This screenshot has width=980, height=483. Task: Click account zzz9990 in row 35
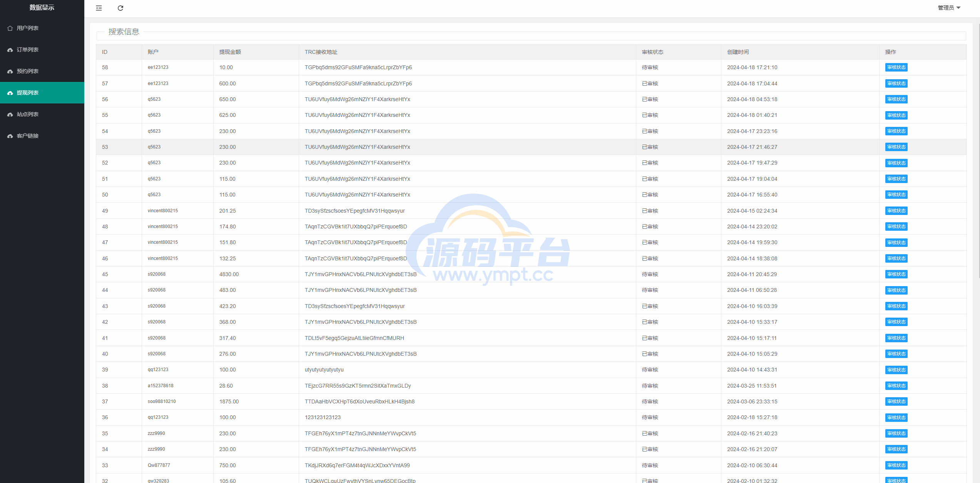pos(156,433)
